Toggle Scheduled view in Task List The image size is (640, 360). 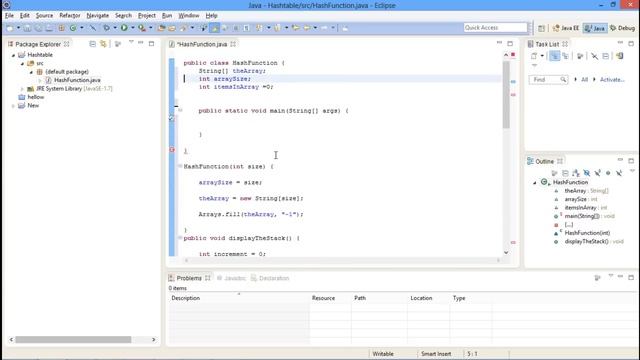(x=565, y=56)
